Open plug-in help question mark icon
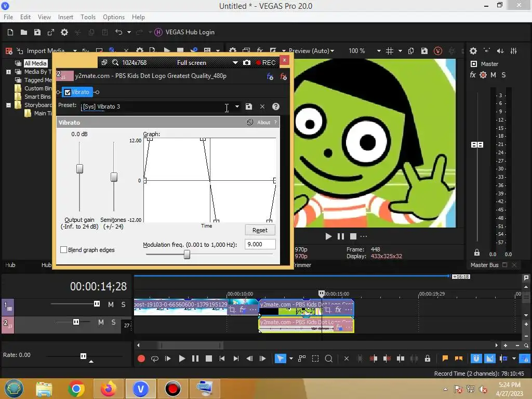The height and width of the screenshot is (399, 532). click(x=276, y=107)
